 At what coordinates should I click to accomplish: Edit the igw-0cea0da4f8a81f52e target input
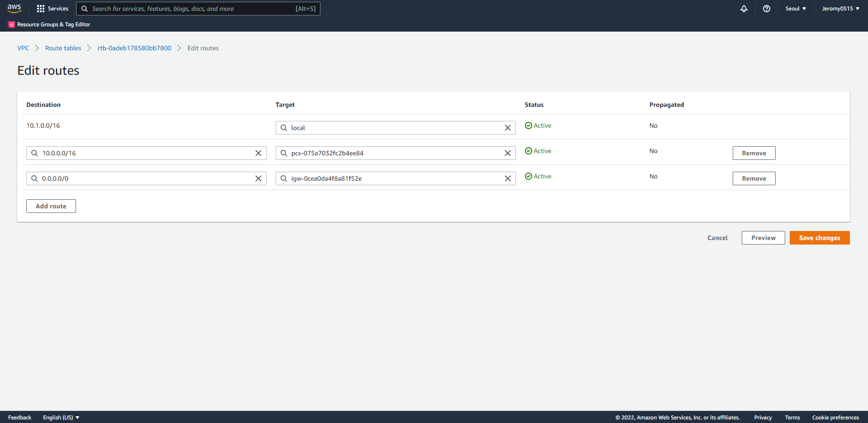tap(396, 178)
